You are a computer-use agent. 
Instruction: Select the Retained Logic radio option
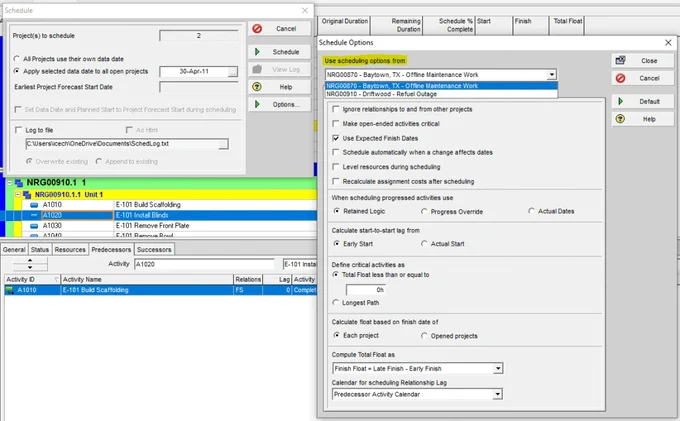pos(337,211)
